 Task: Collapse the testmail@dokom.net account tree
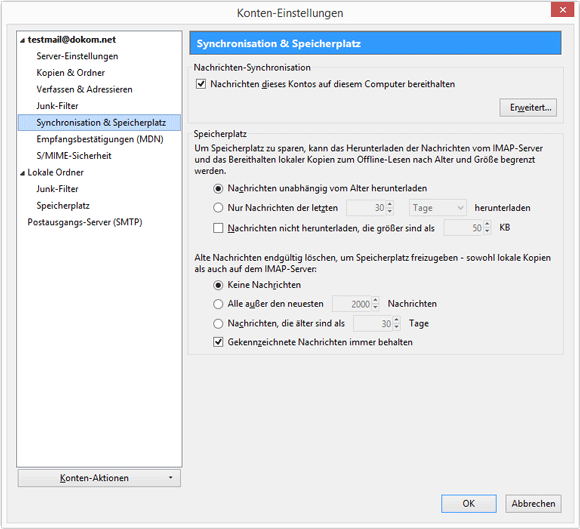(22, 40)
